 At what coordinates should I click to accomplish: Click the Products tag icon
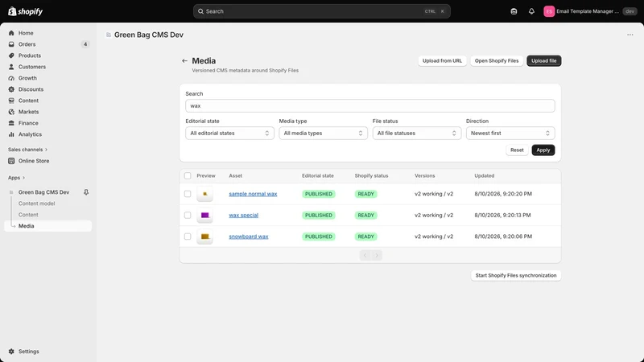click(11, 56)
